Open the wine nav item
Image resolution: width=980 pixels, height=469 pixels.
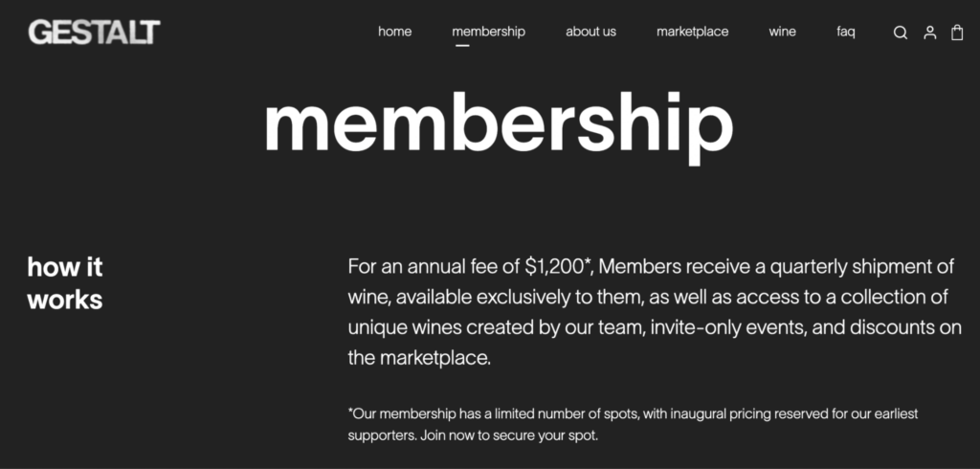(782, 32)
